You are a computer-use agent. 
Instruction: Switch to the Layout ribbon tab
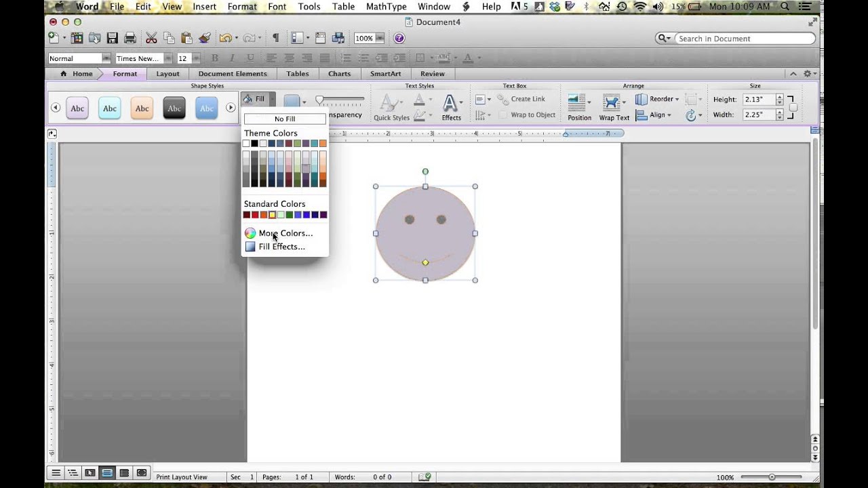(167, 74)
